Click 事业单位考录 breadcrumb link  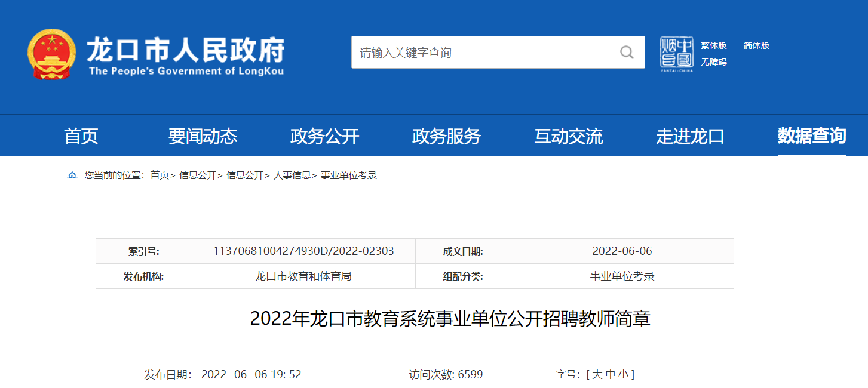(349, 175)
